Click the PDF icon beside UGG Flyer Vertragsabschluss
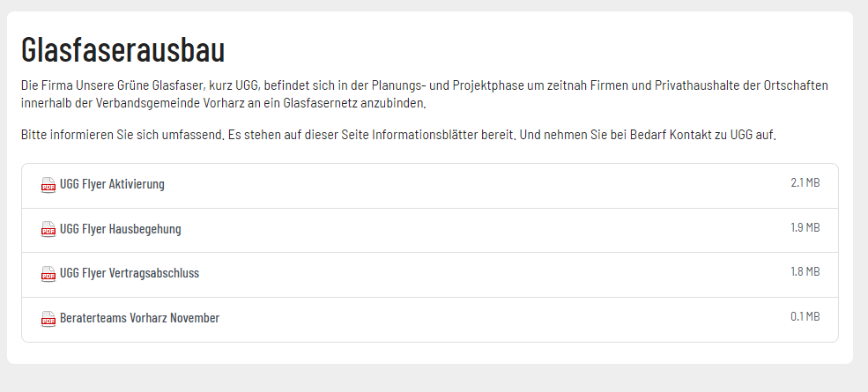 click(x=48, y=274)
